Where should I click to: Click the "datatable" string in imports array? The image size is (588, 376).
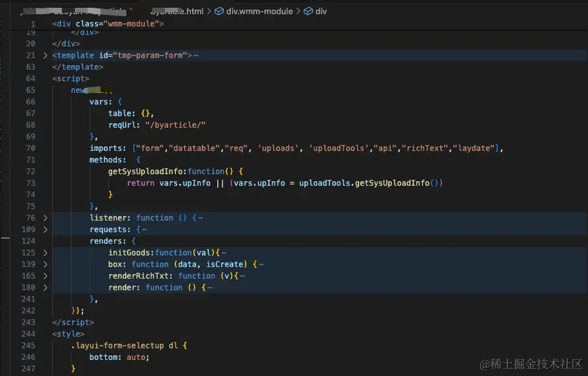pos(194,148)
